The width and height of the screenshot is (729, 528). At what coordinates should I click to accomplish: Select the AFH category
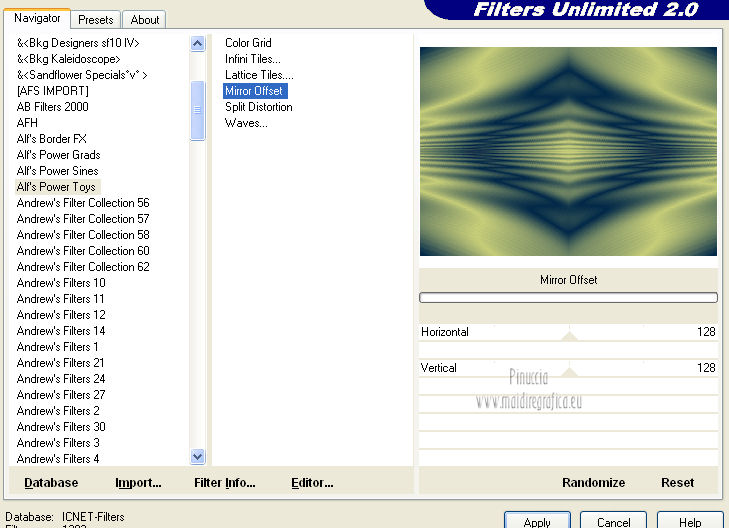(x=27, y=123)
